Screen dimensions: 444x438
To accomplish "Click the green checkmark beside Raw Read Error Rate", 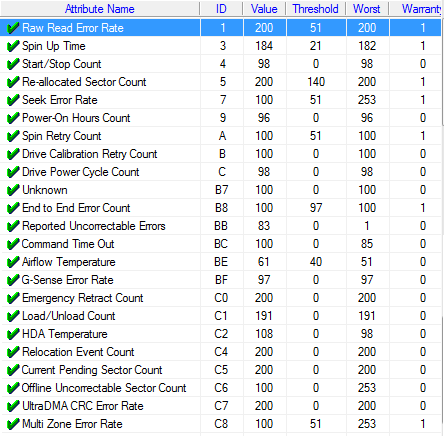I will pyautogui.click(x=13, y=28).
